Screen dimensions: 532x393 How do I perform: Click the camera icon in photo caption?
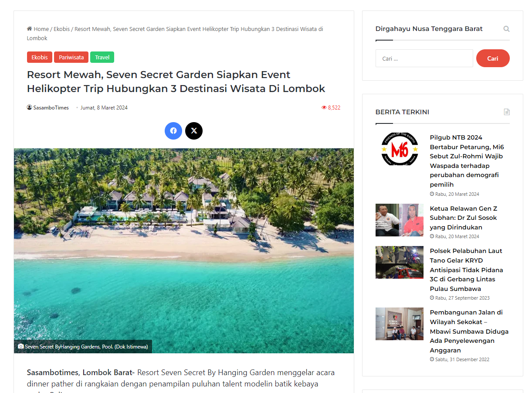(x=21, y=347)
